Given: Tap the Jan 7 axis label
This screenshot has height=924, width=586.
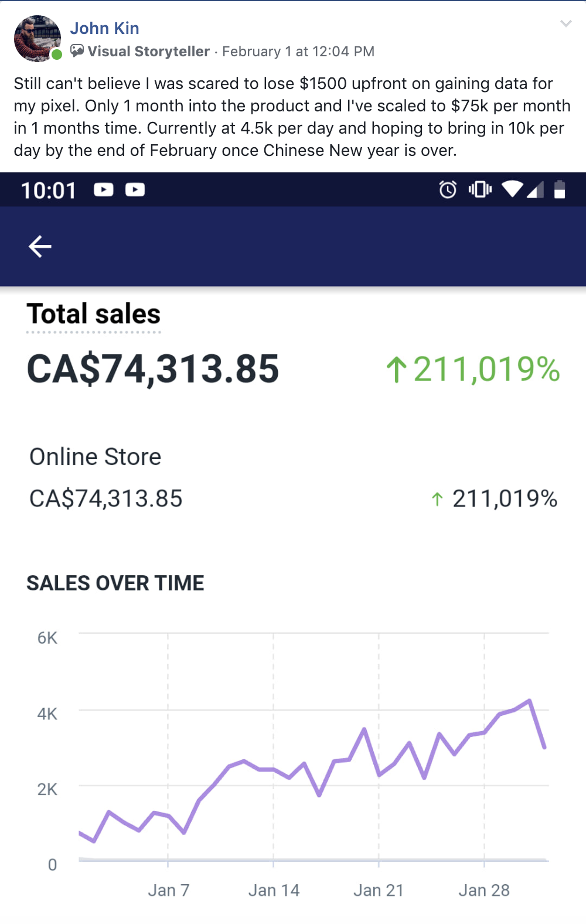Looking at the screenshot, I should [168, 890].
